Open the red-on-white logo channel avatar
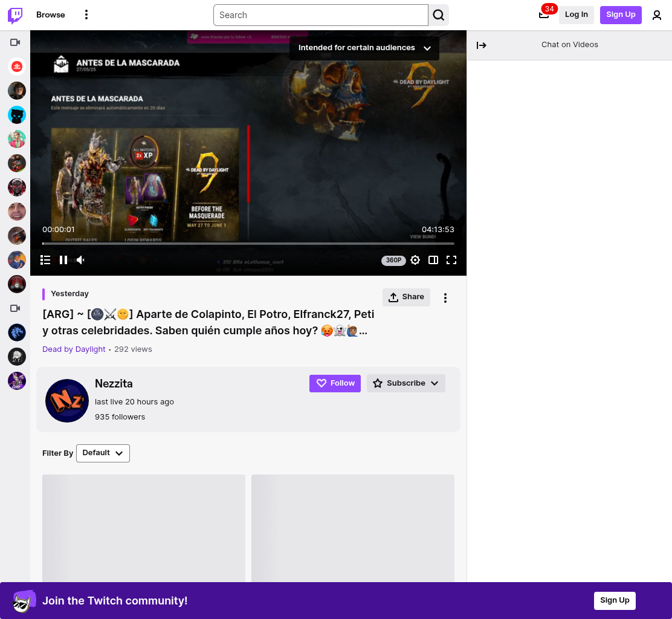Image resolution: width=672 pixels, height=619 pixels. [x=17, y=66]
